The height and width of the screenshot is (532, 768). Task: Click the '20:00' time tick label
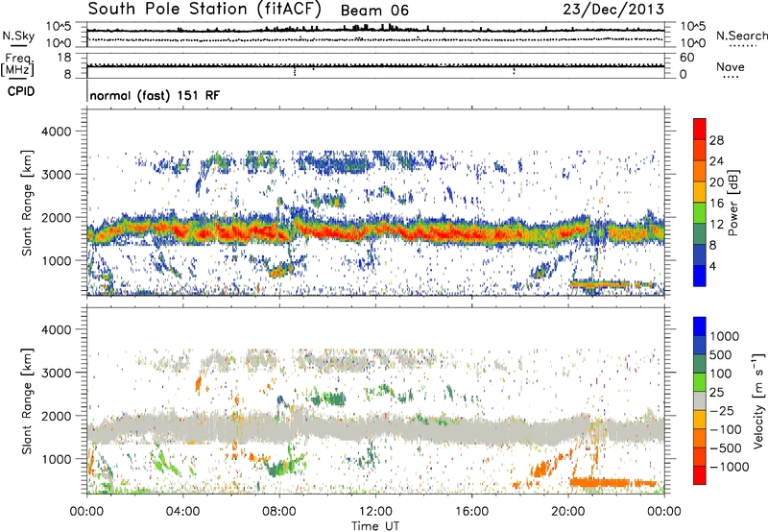click(567, 512)
